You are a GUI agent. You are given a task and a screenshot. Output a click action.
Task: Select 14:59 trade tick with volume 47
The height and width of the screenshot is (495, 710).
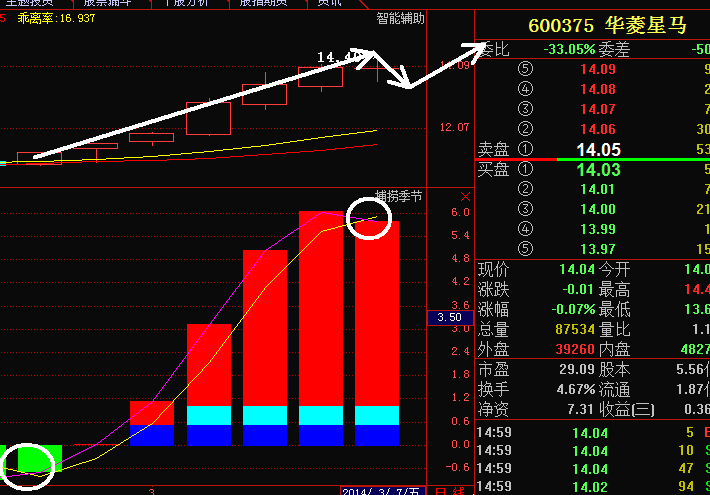593,468
